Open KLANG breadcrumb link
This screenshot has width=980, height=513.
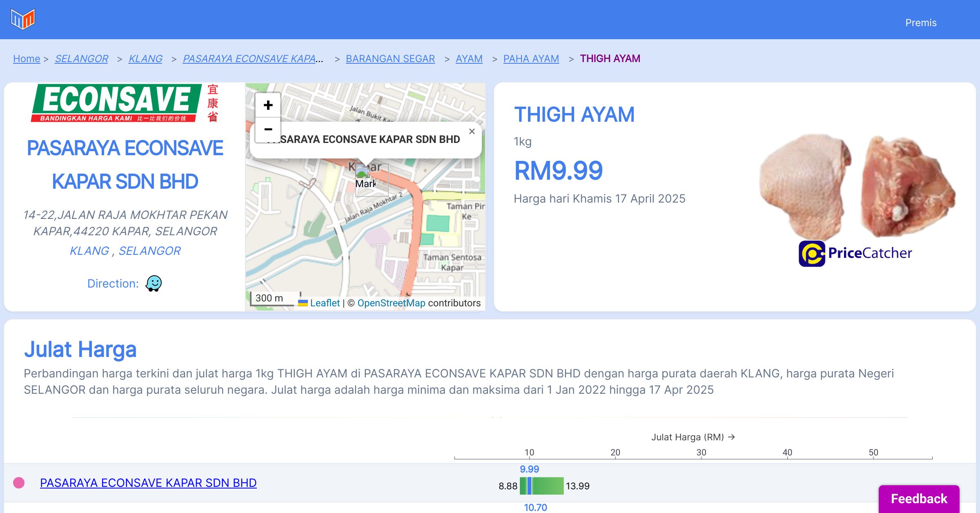click(145, 59)
